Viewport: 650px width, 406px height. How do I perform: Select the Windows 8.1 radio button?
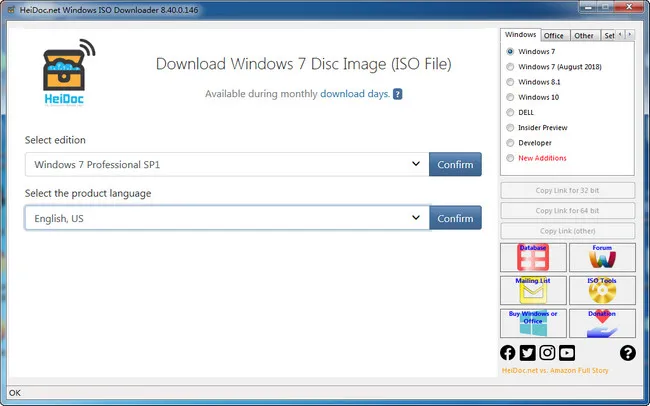coord(510,82)
